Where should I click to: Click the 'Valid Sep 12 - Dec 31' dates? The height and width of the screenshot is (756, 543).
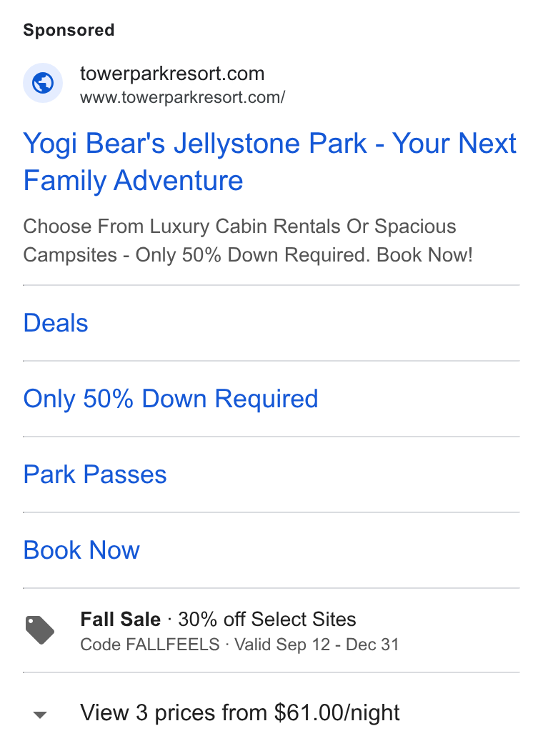(x=317, y=645)
